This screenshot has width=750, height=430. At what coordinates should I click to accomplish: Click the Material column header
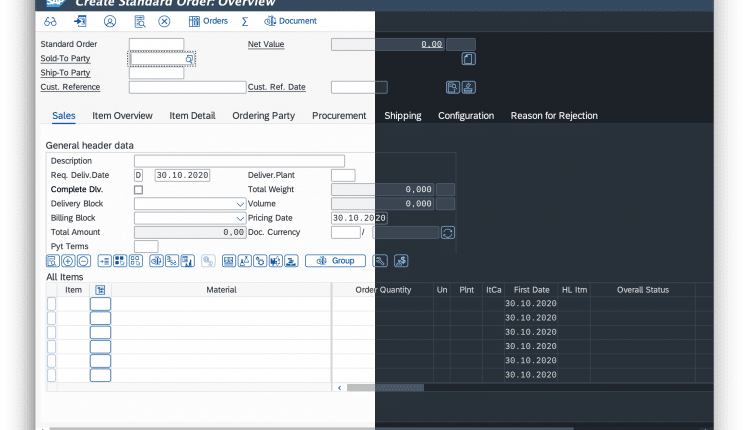221,290
